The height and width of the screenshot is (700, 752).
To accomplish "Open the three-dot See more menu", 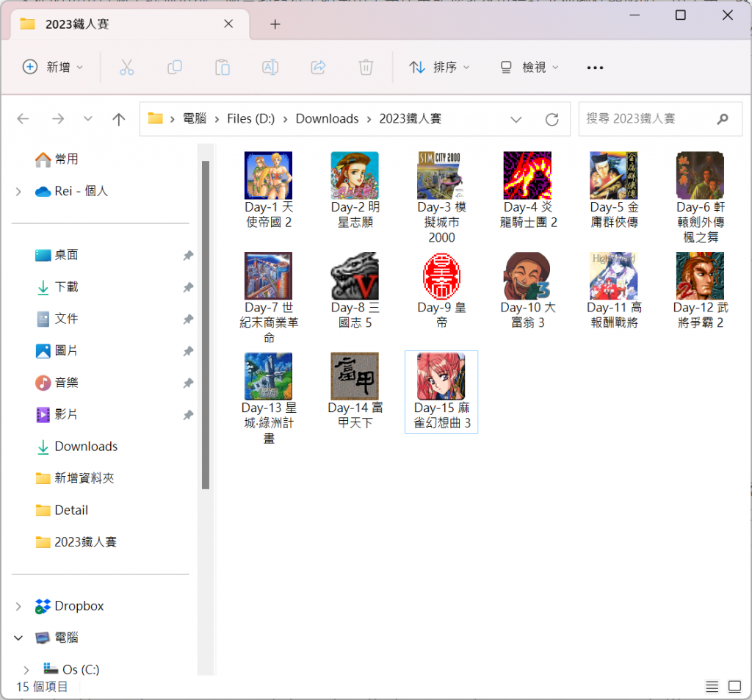I will [595, 68].
